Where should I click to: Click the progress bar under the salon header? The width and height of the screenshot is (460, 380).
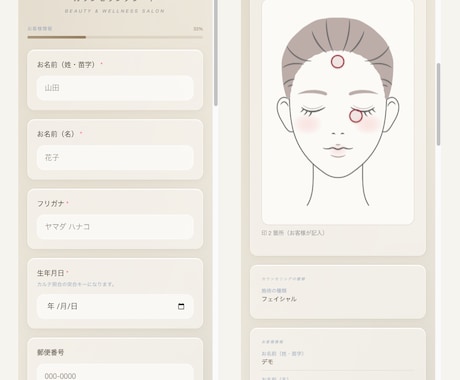[x=115, y=37]
